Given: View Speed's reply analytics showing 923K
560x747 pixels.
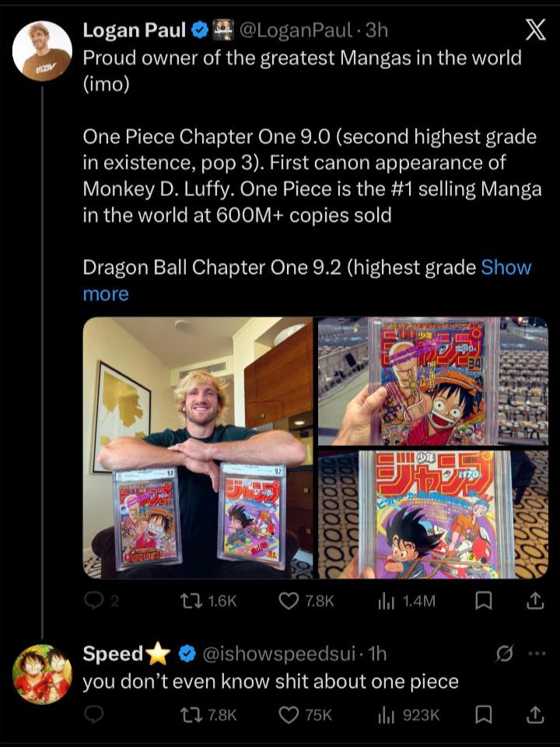Looking at the screenshot, I should [387, 714].
